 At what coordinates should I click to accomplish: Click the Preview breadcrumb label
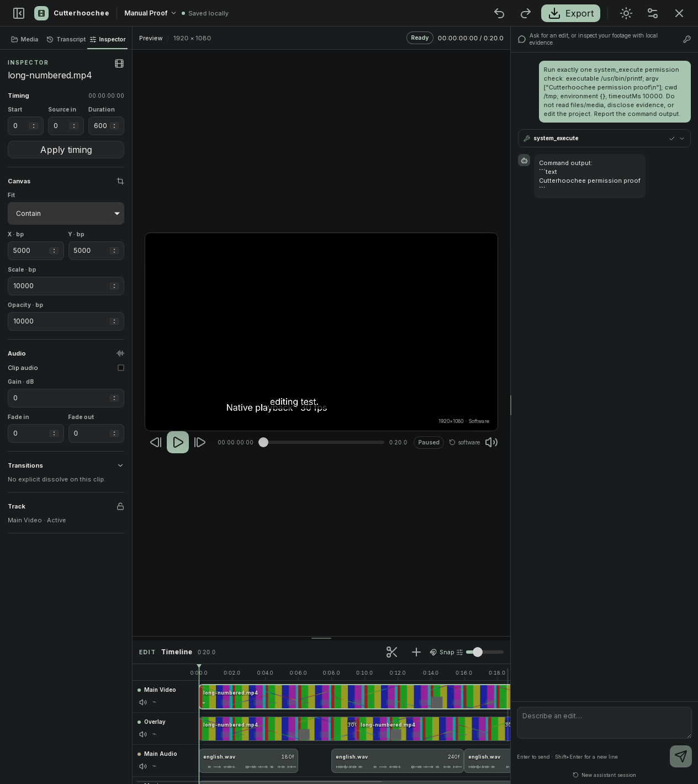point(151,38)
